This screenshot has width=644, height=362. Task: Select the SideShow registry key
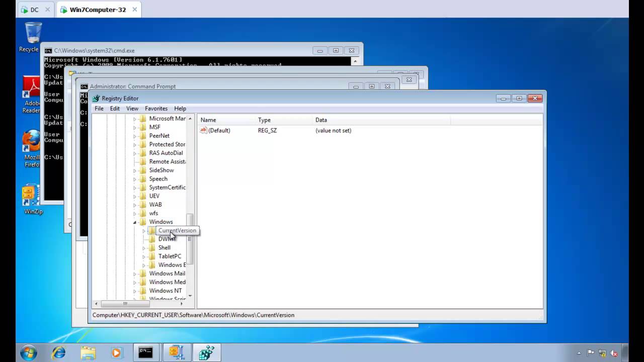pos(162,170)
